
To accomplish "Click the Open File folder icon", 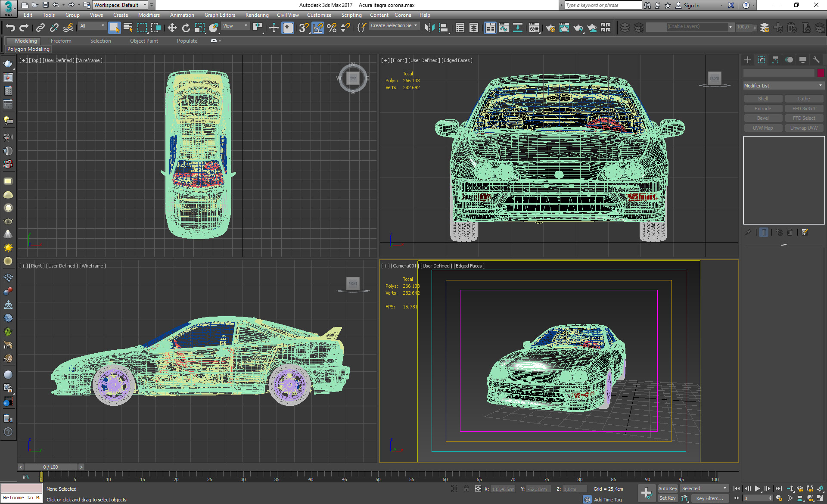I will tap(35, 5).
